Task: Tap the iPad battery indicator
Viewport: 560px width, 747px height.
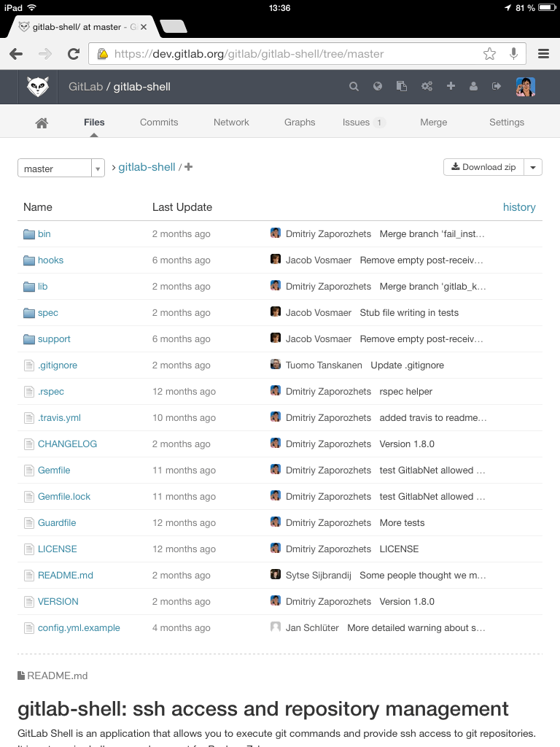Action: (547, 7)
